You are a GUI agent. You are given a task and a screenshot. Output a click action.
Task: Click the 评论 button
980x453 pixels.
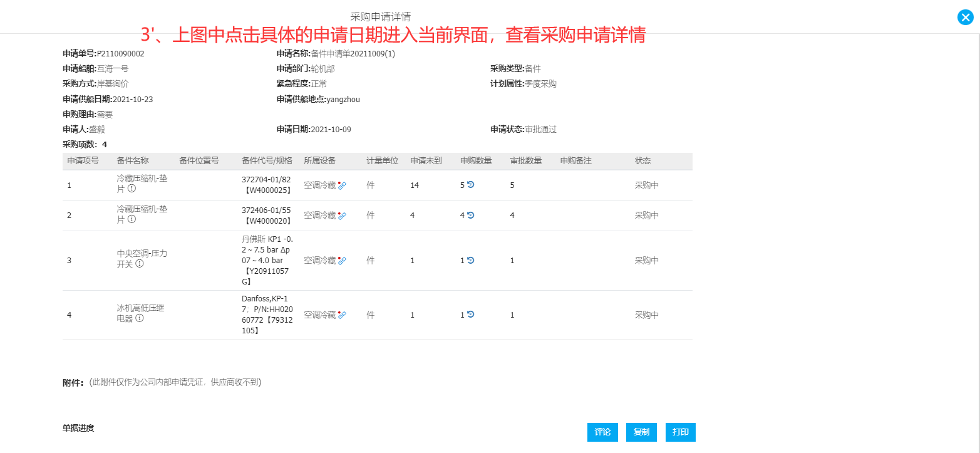pyautogui.click(x=602, y=432)
